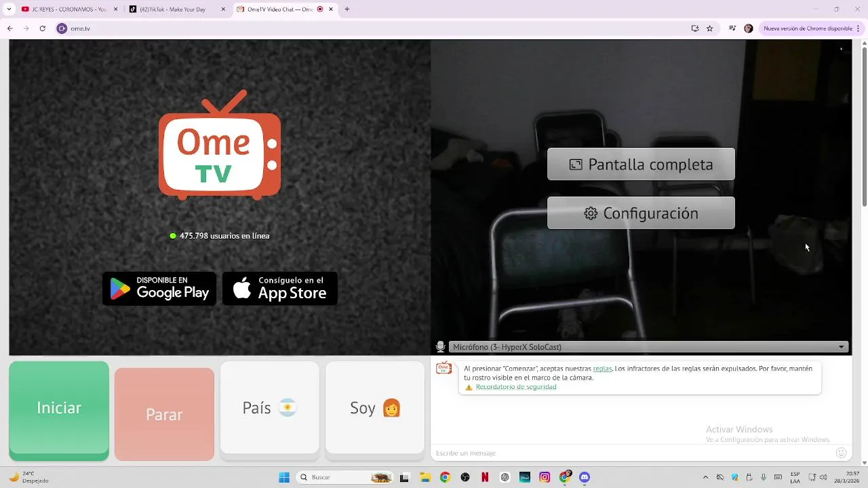This screenshot has height=488, width=868.
Task: Open the Configuración settings button
Action: click(x=641, y=213)
